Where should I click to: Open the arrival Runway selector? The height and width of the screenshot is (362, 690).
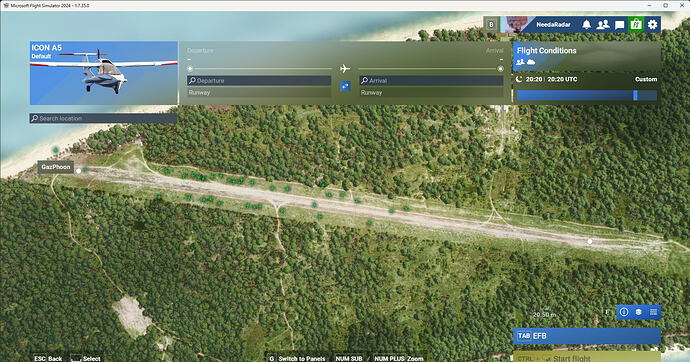tap(432, 92)
